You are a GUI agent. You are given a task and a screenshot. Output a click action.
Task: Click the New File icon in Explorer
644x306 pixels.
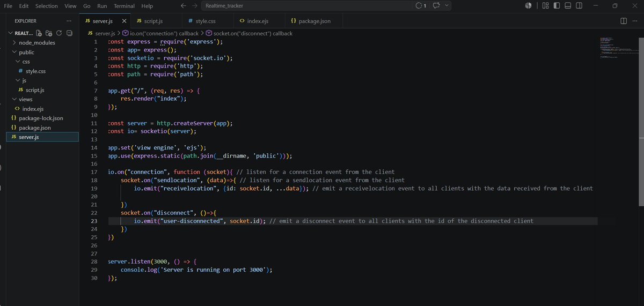click(40, 33)
